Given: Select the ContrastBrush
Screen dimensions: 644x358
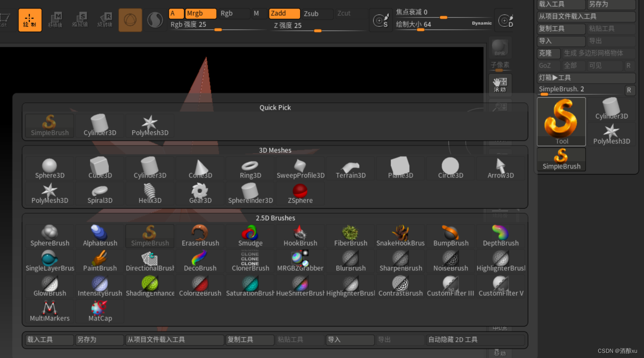Looking at the screenshot, I should click(400, 286).
